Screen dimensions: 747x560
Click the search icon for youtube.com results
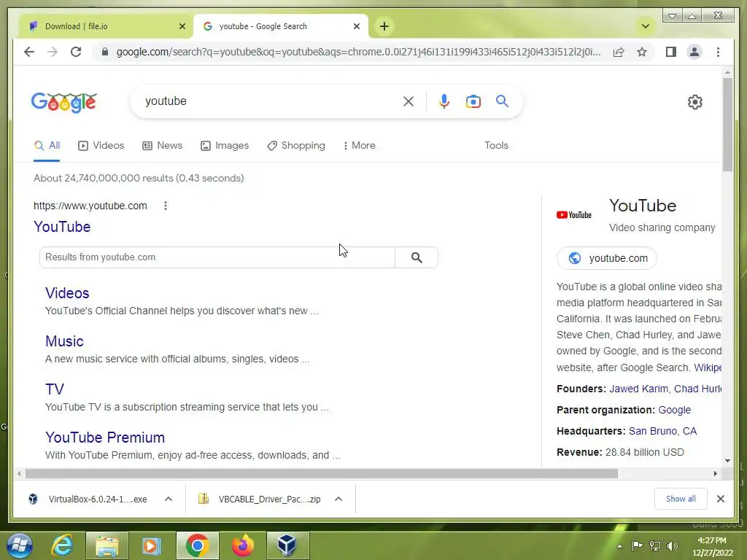click(x=417, y=257)
